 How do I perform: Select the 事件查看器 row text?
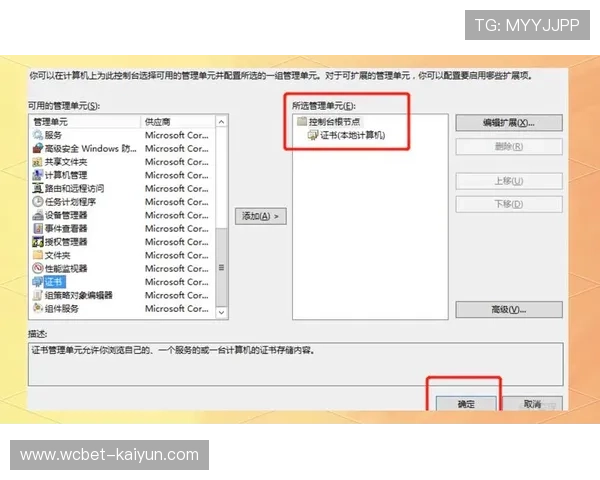click(x=66, y=229)
